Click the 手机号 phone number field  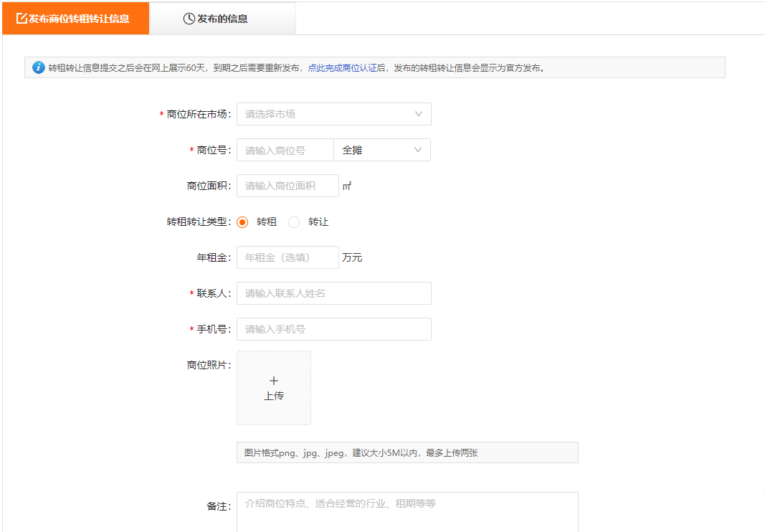click(x=334, y=329)
